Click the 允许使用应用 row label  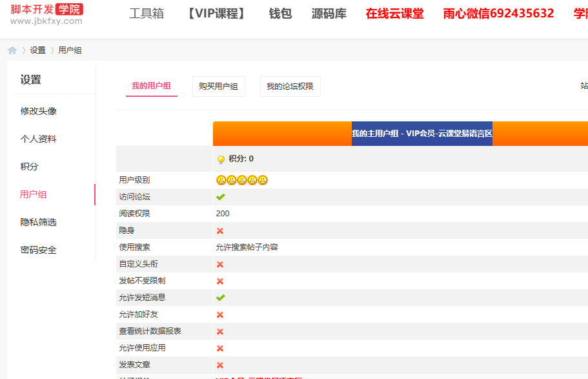(142, 348)
